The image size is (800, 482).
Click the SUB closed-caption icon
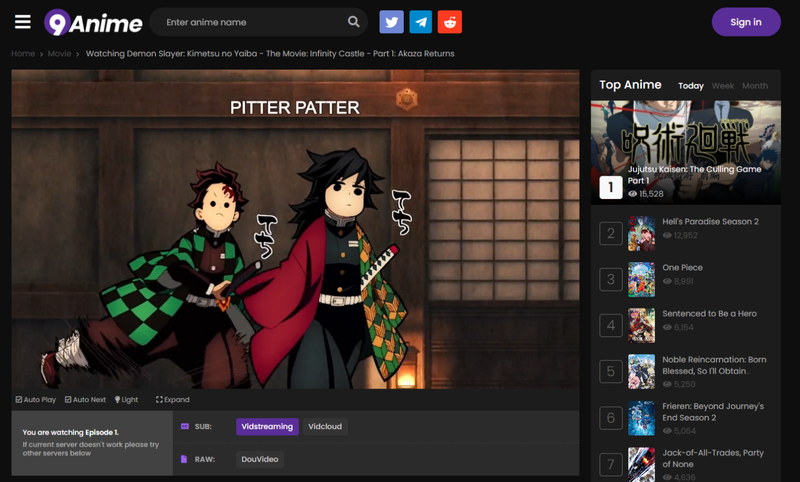pyautogui.click(x=185, y=426)
